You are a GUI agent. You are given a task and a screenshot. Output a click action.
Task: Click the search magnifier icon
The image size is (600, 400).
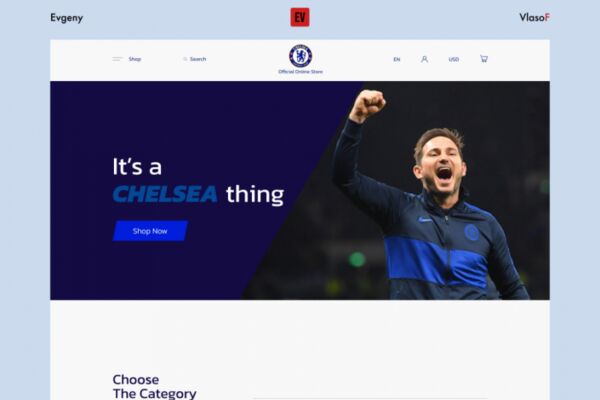[185, 59]
